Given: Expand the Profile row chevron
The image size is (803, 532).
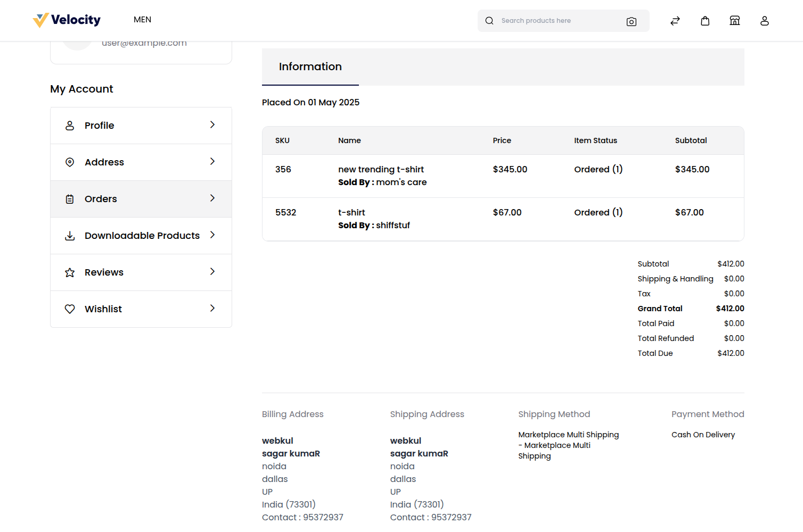Looking at the screenshot, I should 212,124.
